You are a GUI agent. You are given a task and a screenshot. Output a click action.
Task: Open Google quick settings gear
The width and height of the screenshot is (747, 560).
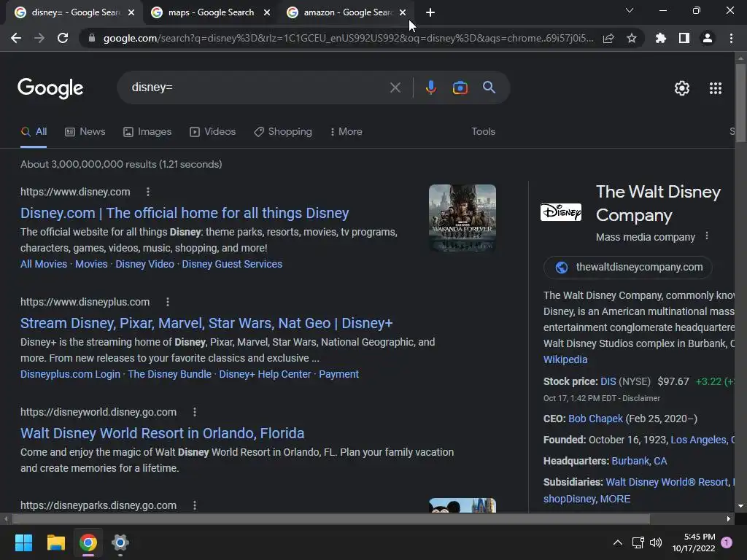[x=682, y=88]
